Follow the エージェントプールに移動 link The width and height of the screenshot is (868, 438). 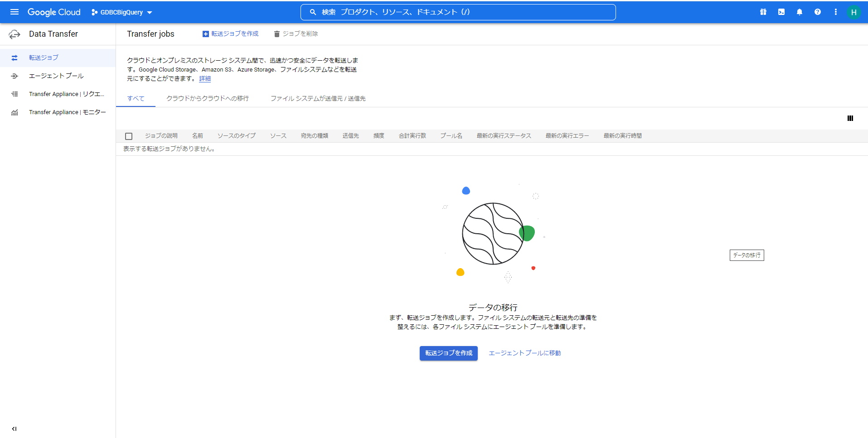tap(524, 353)
